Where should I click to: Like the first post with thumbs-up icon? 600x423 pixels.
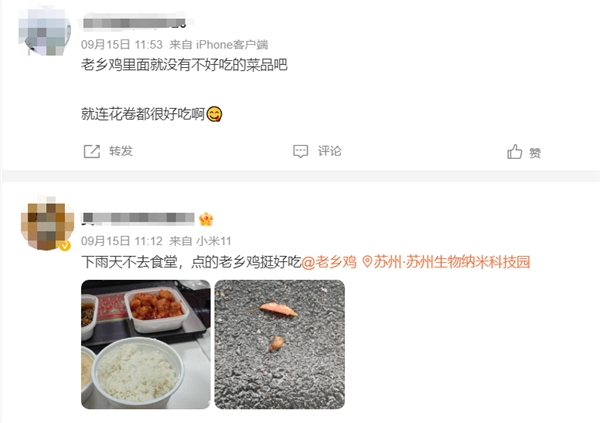[x=514, y=152]
